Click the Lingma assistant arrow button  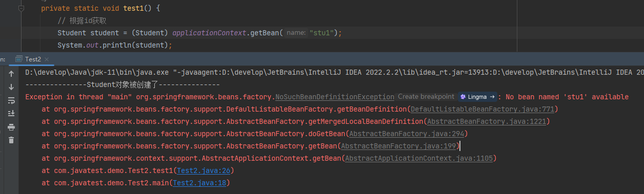478,97
